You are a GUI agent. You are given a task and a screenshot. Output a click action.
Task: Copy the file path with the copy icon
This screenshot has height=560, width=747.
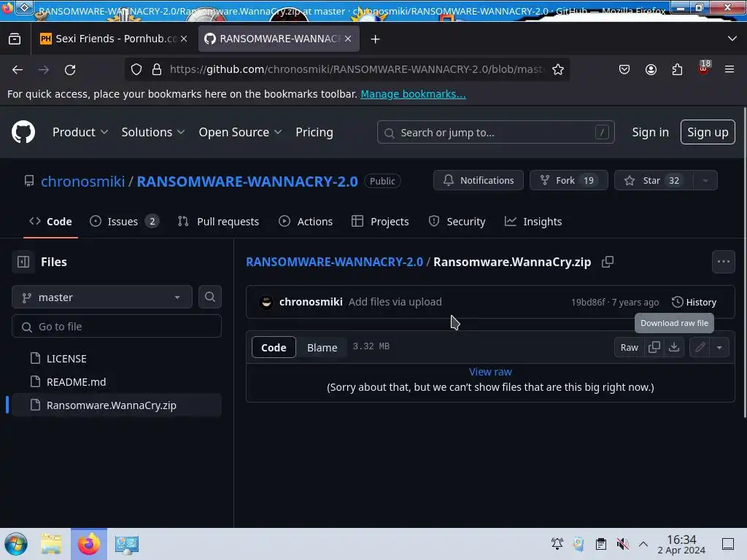tap(608, 262)
